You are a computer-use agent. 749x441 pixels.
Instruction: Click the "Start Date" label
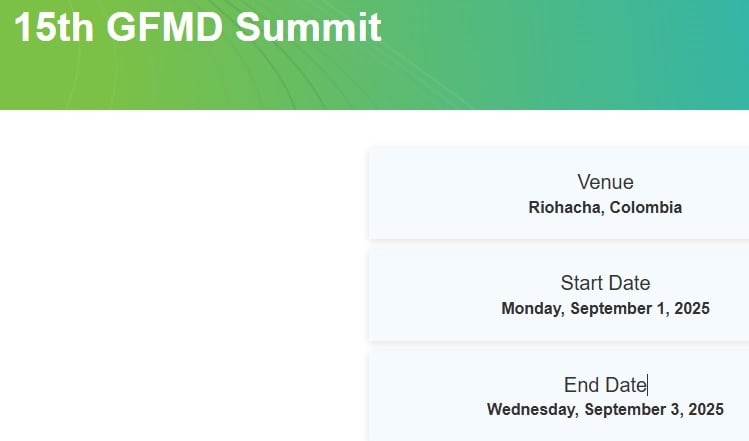click(605, 283)
